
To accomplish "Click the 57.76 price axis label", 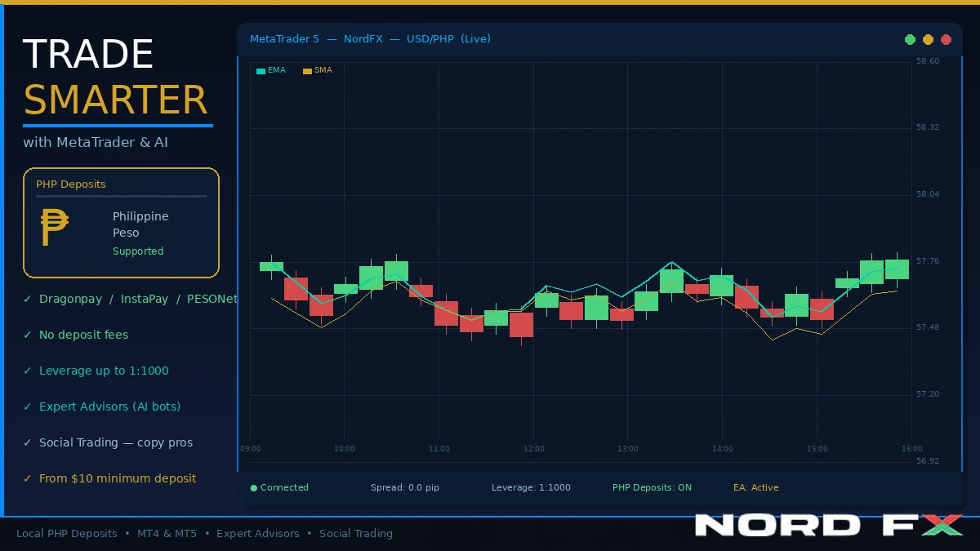I will coord(928,262).
